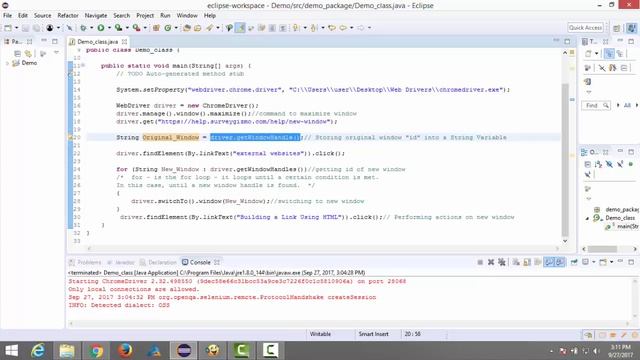Click the Pin Console icon
The image size is (640, 360).
pyautogui.click(x=574, y=262)
